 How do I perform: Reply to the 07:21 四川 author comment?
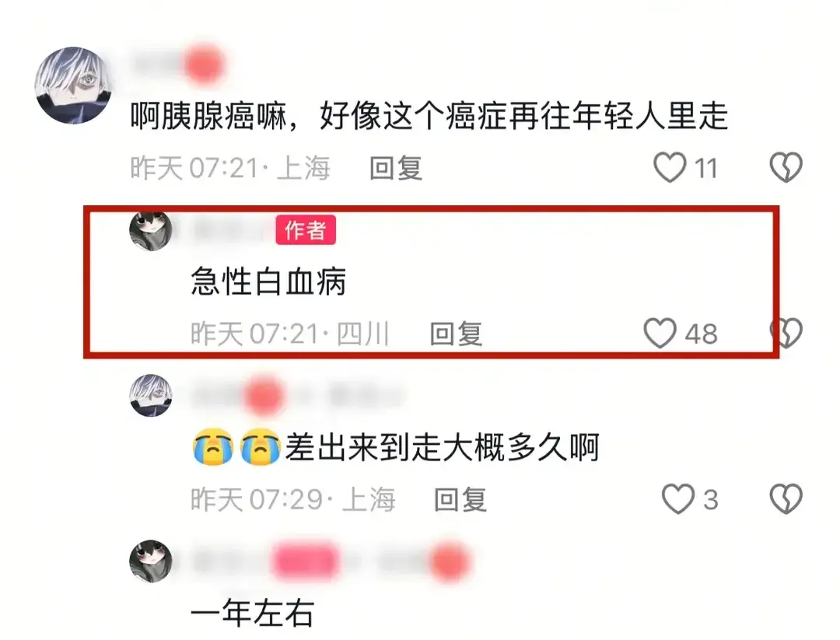pyautogui.click(x=456, y=334)
